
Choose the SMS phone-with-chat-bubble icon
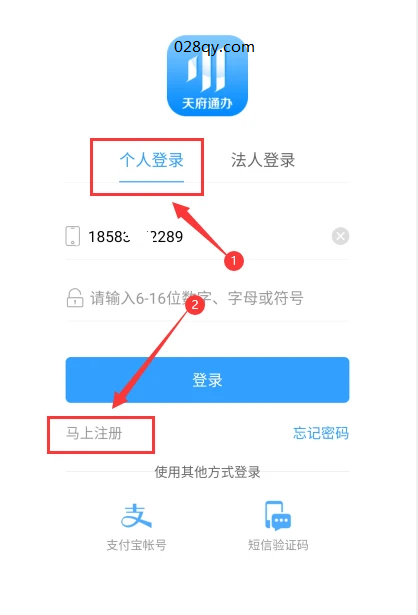[278, 515]
